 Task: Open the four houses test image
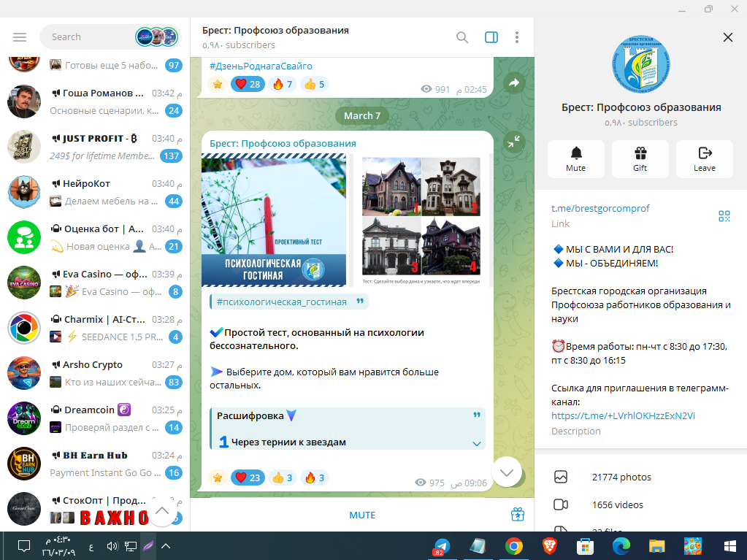point(421,220)
